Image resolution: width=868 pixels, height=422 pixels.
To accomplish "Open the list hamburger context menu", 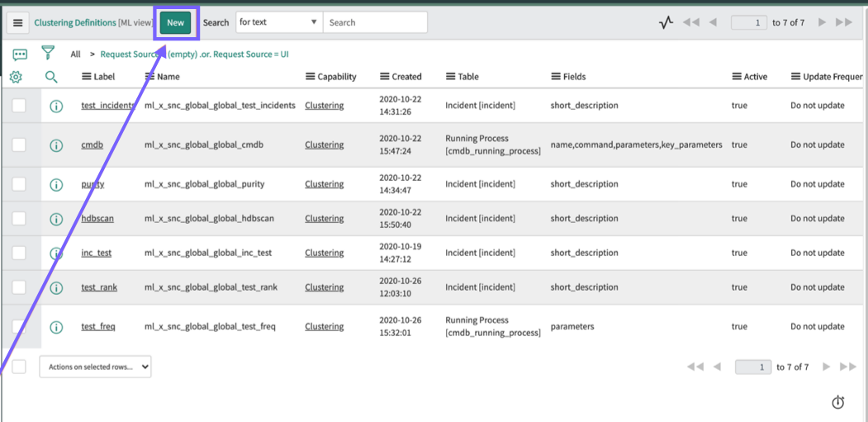I will (x=17, y=22).
